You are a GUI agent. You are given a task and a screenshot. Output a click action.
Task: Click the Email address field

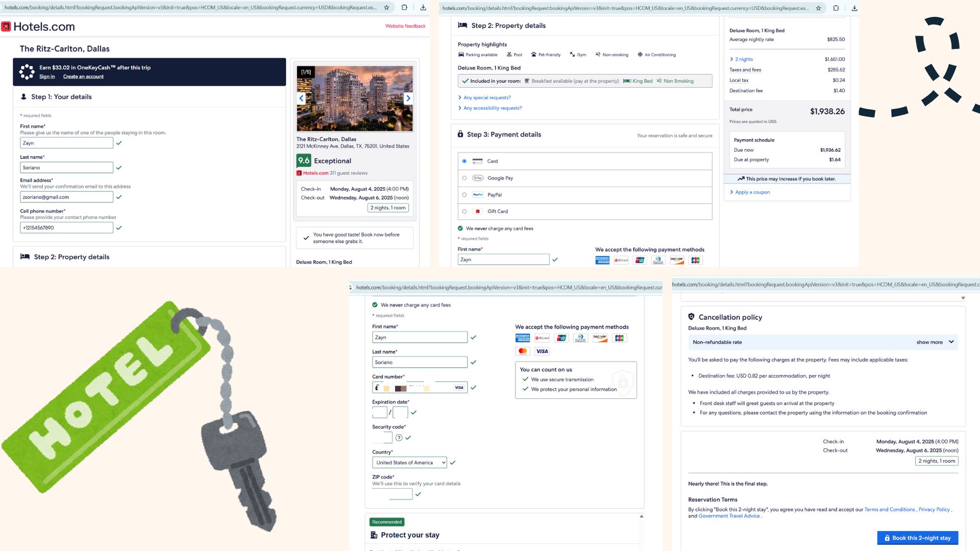click(66, 197)
